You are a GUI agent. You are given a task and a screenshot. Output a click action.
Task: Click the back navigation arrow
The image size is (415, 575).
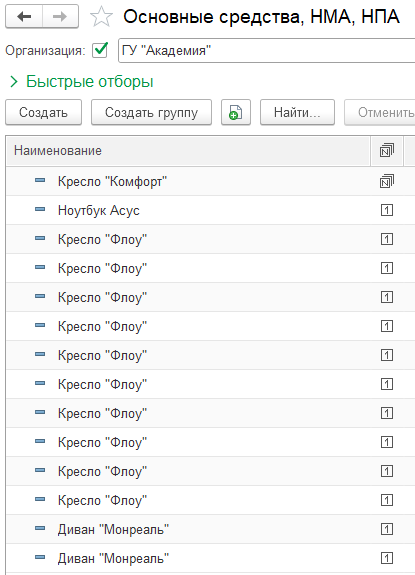24,17
